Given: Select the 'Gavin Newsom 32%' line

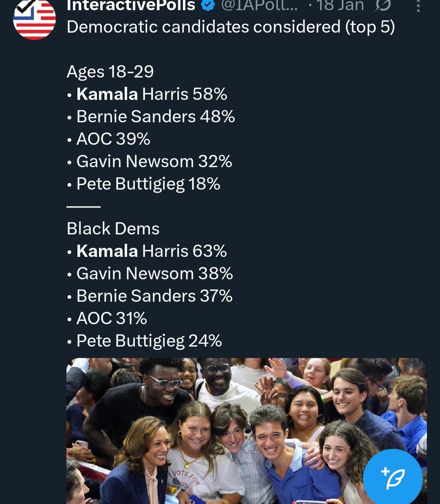Looking at the screenshot, I should (154, 161).
